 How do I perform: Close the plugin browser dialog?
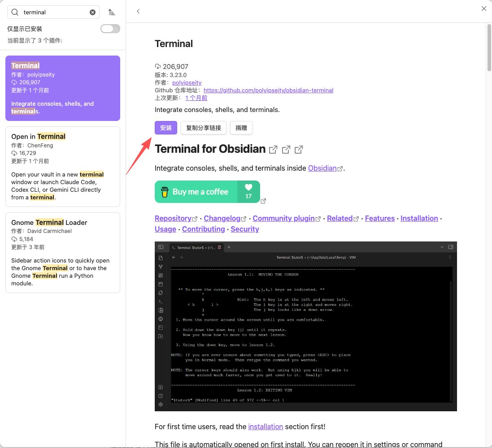(484, 9)
